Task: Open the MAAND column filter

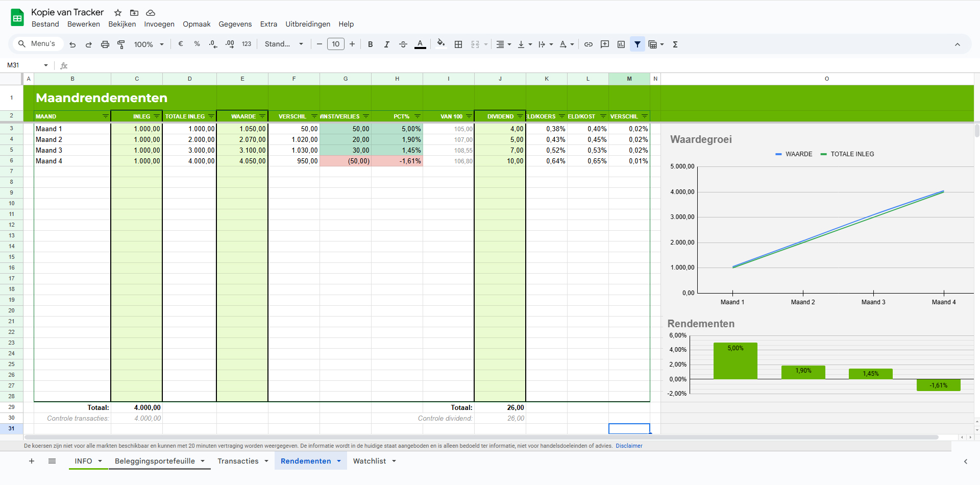Action: coord(105,116)
